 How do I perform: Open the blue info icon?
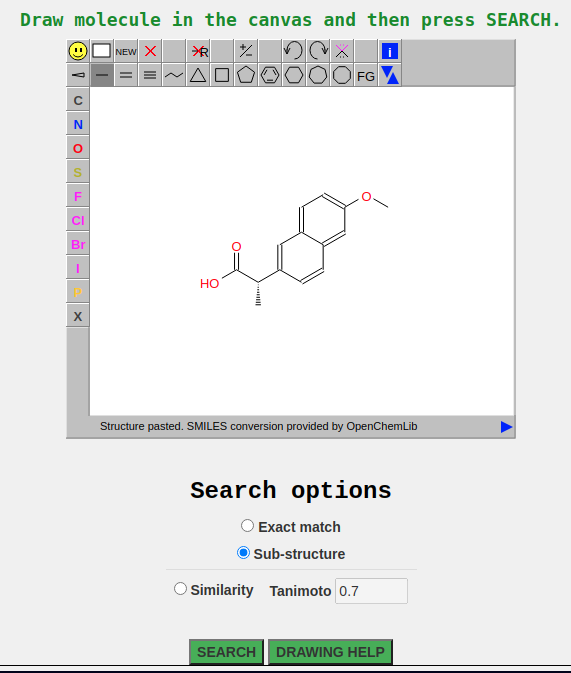(390, 52)
